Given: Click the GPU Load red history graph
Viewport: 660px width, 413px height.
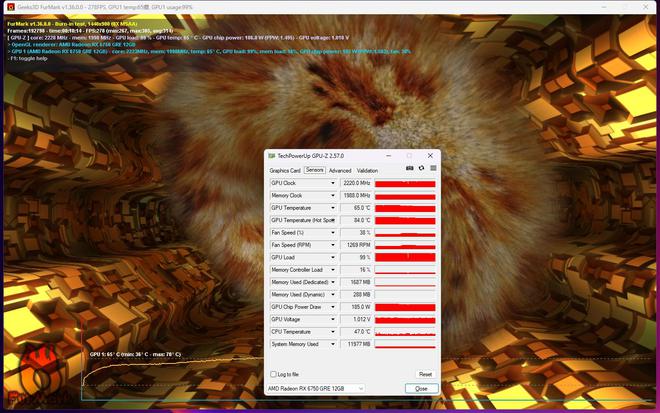Looking at the screenshot, I should coord(405,257).
